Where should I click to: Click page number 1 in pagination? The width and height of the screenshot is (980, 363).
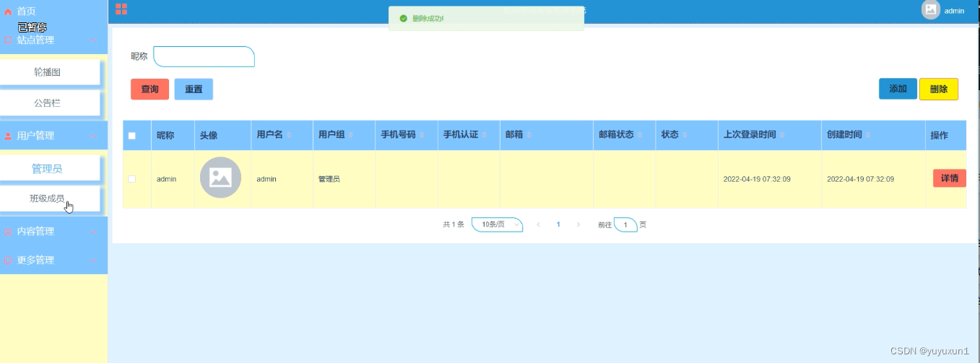[558, 225]
